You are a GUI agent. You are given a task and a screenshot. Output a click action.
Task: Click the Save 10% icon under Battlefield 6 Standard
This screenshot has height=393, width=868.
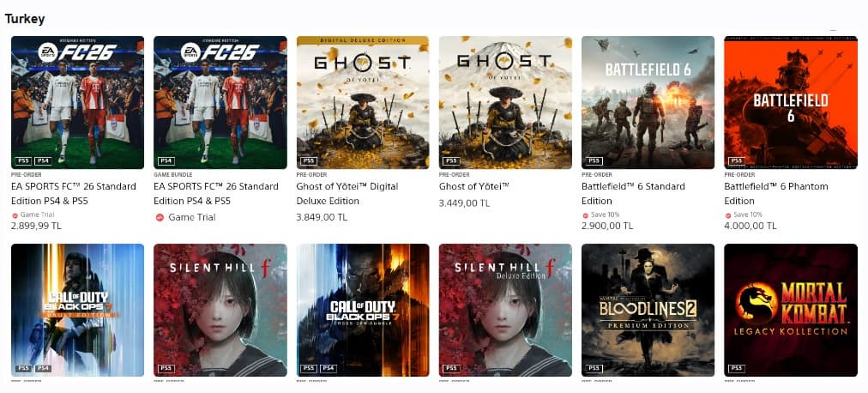point(585,215)
